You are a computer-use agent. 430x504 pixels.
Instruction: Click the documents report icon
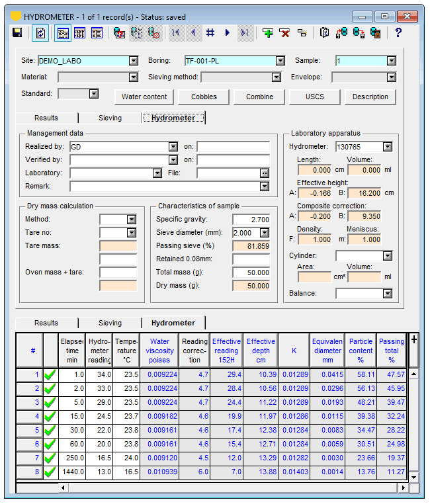click(x=324, y=32)
